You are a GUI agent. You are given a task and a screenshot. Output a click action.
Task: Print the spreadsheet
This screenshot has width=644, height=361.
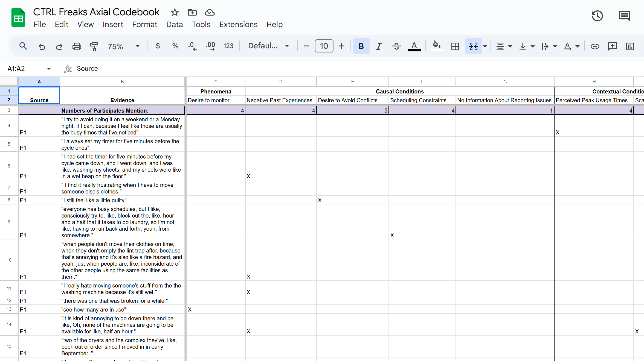(77, 46)
